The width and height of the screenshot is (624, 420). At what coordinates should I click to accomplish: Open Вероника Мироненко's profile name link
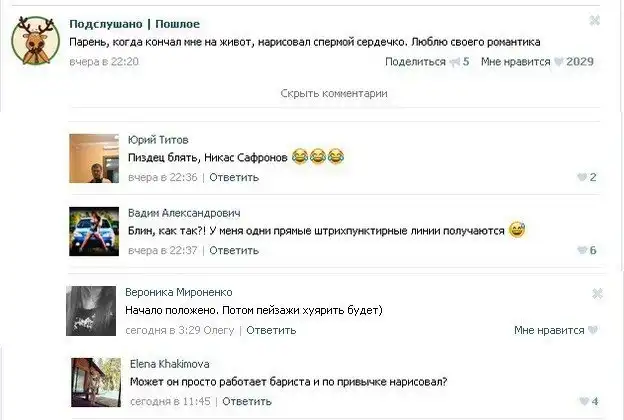tap(179, 292)
